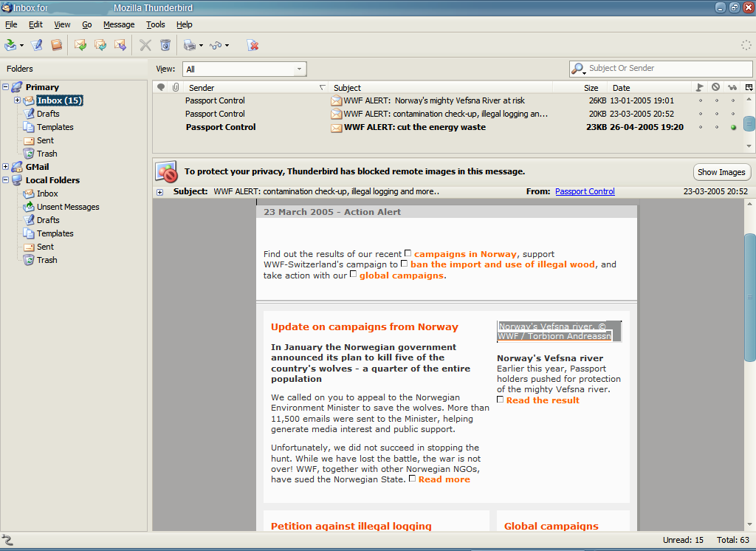Click the online/offline status icon in status bar
This screenshot has width=756, height=551.
(x=7, y=540)
